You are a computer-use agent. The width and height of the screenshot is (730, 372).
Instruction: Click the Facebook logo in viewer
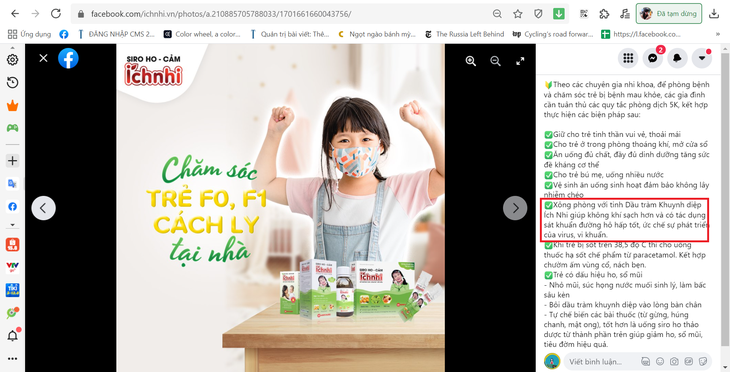click(x=68, y=58)
